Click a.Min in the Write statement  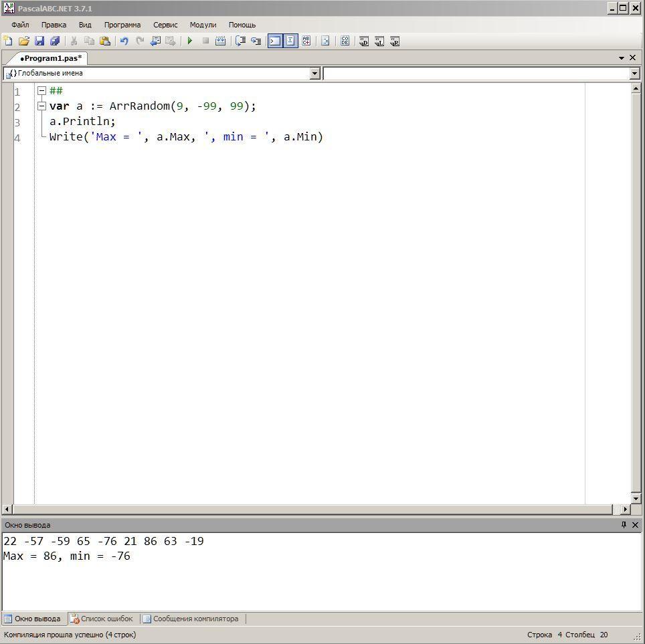pos(300,136)
